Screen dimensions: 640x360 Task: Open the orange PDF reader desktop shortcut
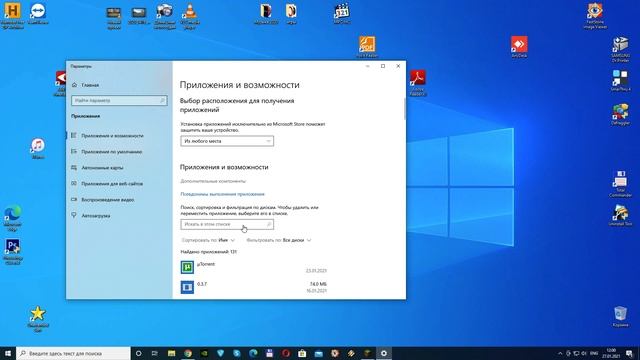point(367,47)
